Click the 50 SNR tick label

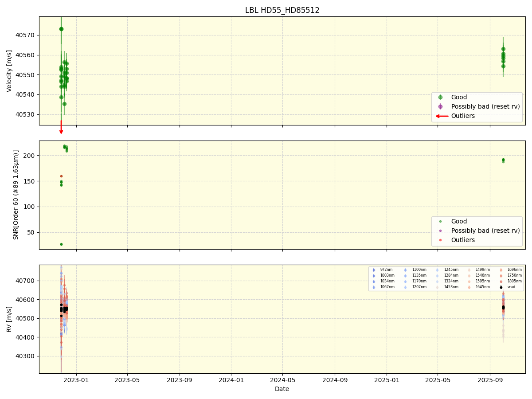click(31, 233)
